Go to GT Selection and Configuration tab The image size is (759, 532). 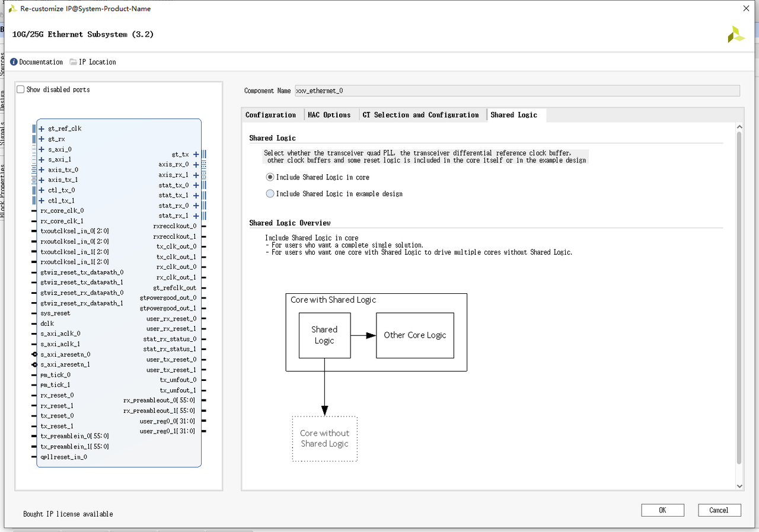coord(420,115)
